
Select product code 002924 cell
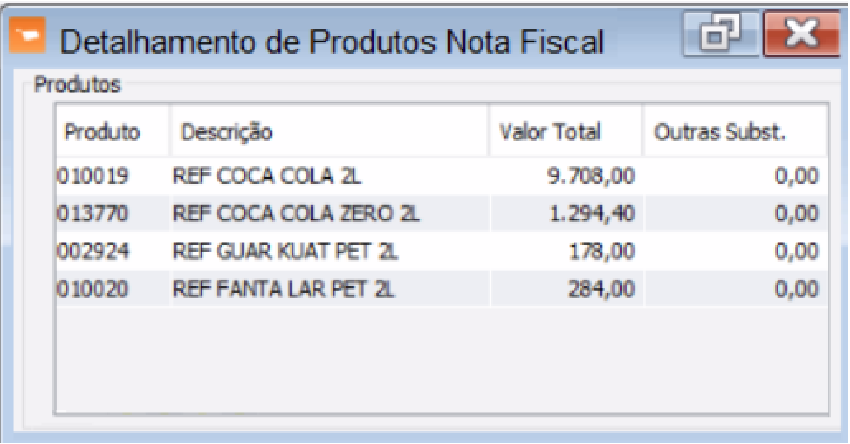tap(84, 250)
